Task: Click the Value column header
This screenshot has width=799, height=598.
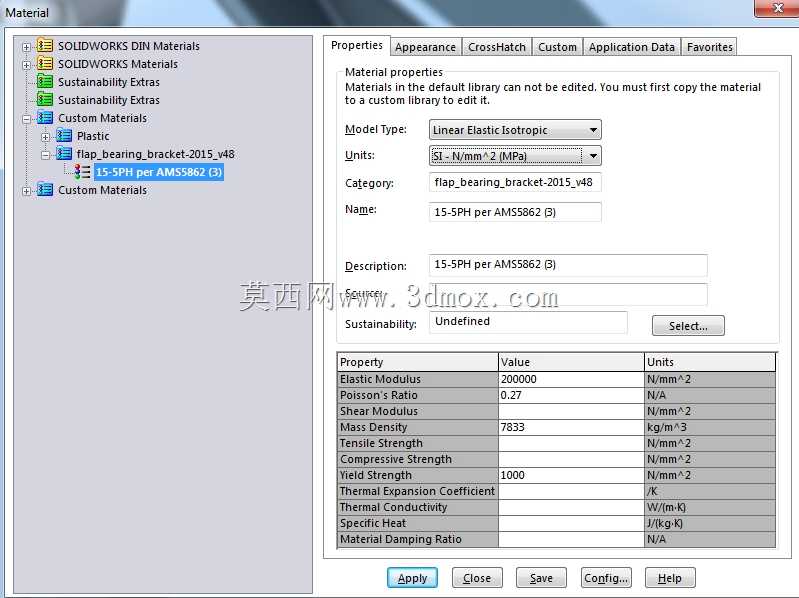Action: tap(571, 362)
